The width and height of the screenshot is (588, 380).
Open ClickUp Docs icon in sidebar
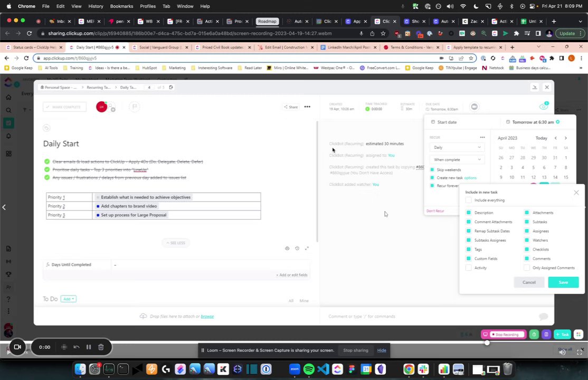pos(8,249)
